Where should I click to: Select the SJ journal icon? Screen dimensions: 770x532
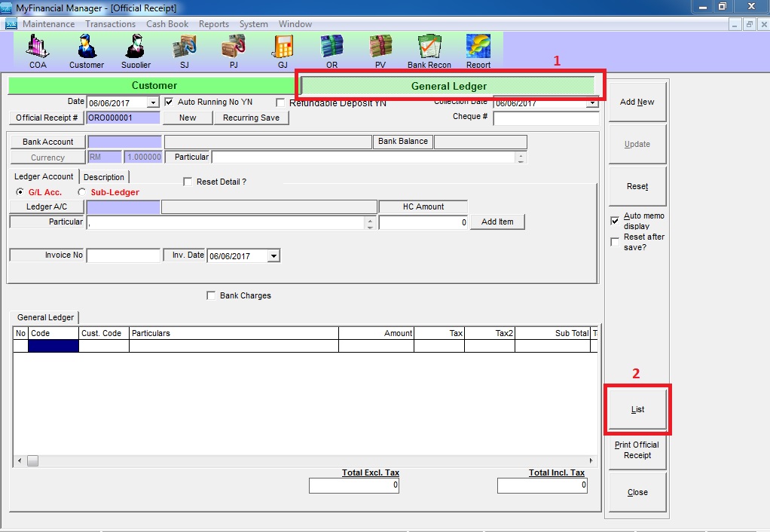(x=184, y=50)
